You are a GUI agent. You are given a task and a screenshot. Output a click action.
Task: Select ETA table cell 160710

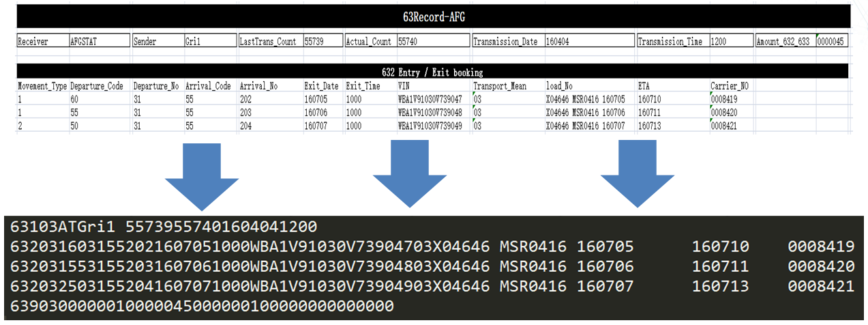pyautogui.click(x=673, y=99)
